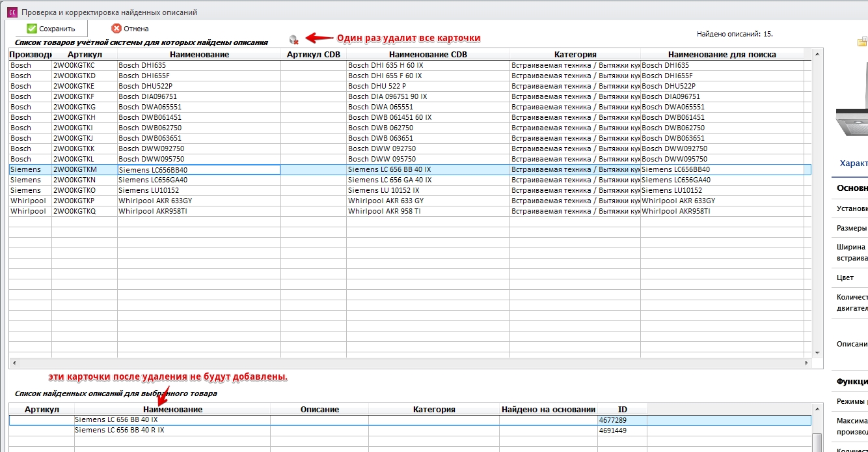Click the Наименование CDB column header
This screenshot has width=868, height=452.
coord(428,55)
